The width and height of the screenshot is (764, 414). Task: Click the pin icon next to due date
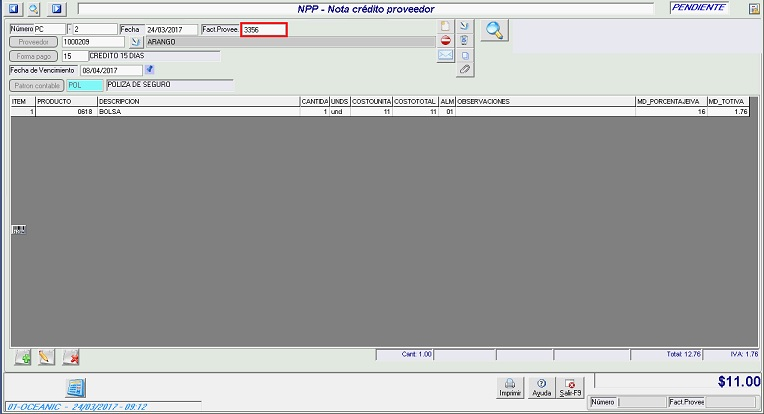pos(150,70)
